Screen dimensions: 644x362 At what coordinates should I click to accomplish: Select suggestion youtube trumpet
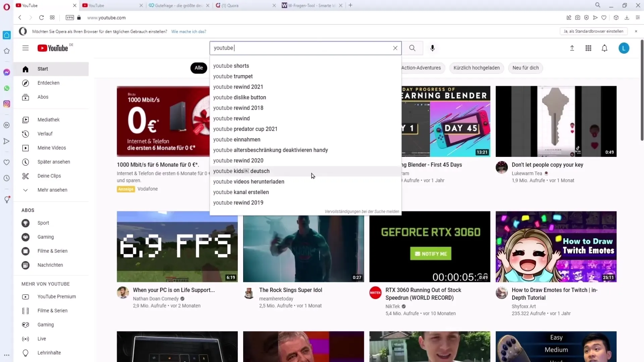[x=305, y=76]
